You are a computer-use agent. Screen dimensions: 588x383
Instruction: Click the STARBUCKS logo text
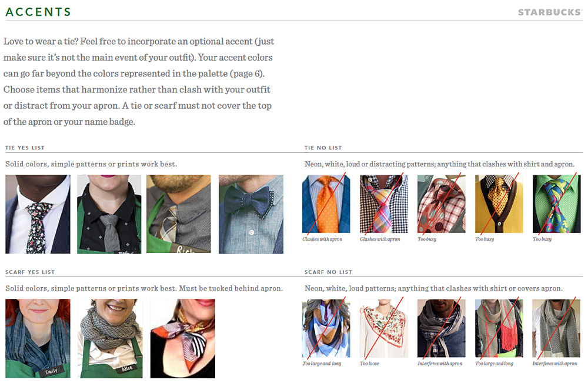tap(550, 12)
